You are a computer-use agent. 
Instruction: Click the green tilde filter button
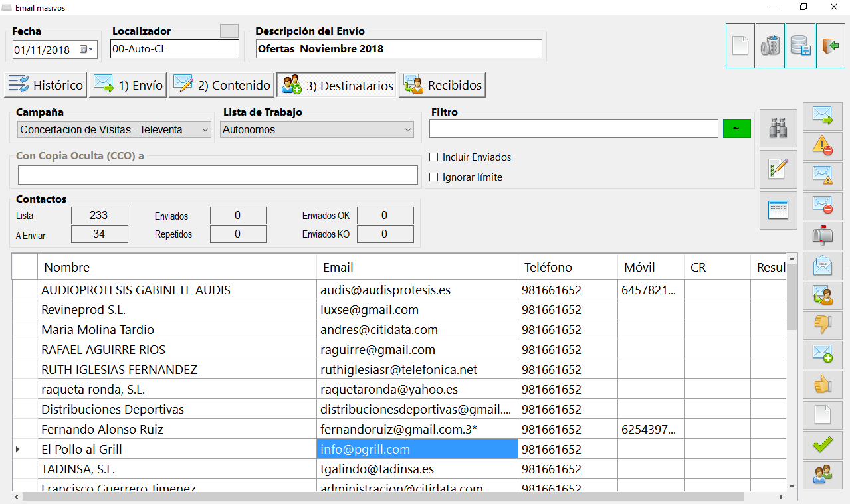click(737, 129)
